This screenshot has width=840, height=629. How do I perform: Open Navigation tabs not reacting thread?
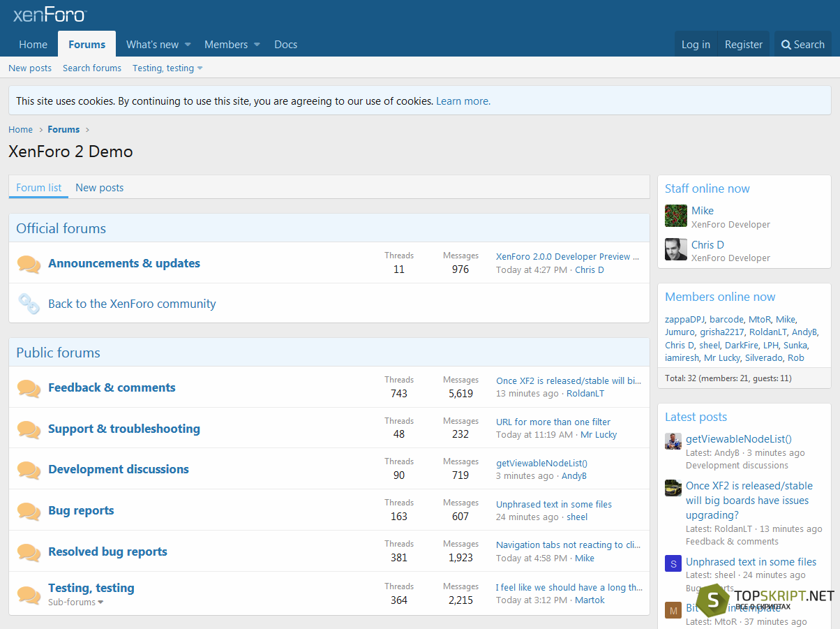pyautogui.click(x=569, y=545)
